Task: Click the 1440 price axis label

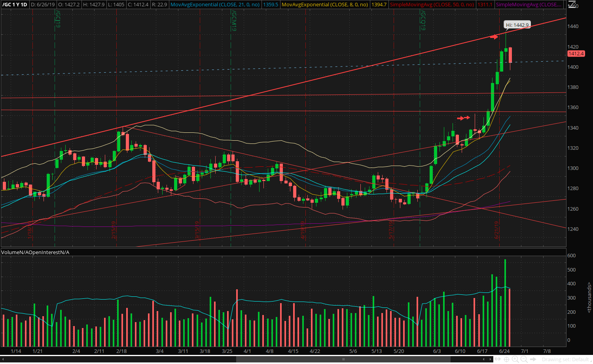Action: (573, 26)
